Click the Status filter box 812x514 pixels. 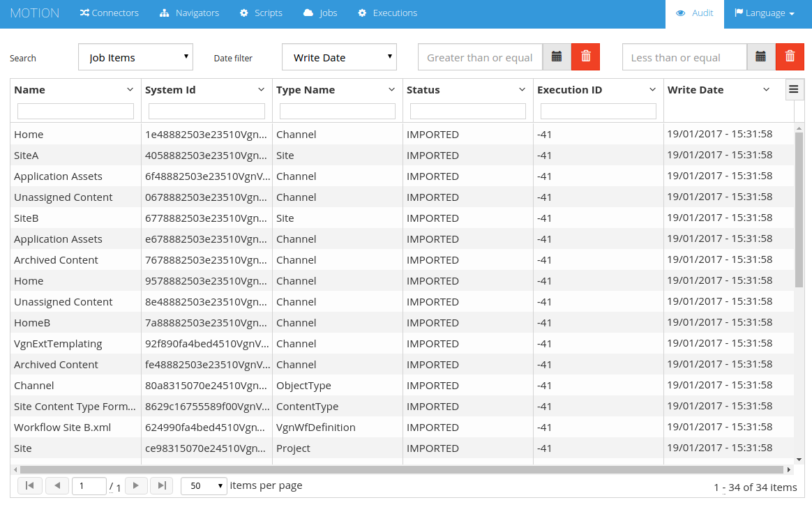pyautogui.click(x=468, y=112)
